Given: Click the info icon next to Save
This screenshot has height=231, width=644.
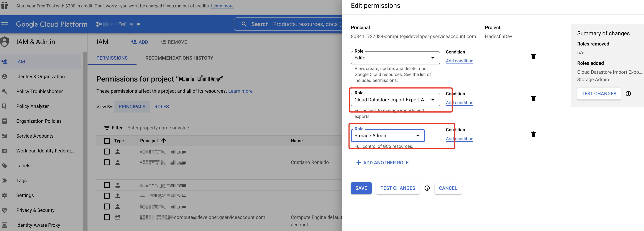Looking at the screenshot, I should 427,188.
